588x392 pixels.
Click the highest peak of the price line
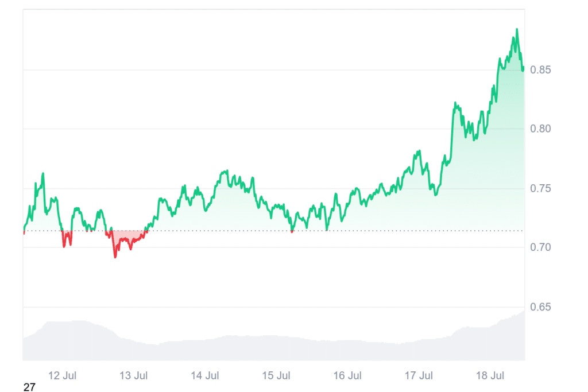(x=517, y=29)
